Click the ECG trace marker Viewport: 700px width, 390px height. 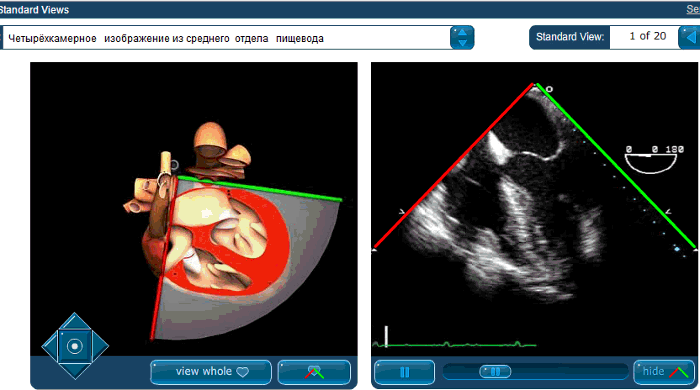click(x=386, y=336)
